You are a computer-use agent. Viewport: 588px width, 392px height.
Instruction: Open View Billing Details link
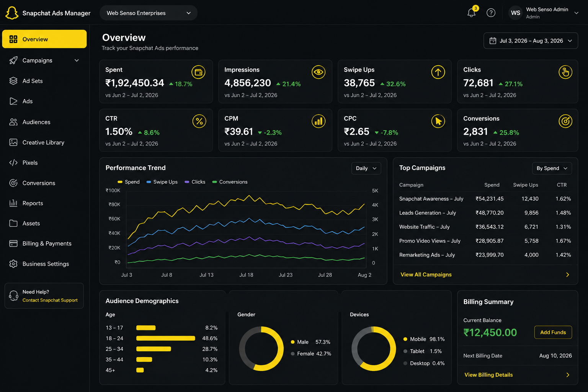488,375
